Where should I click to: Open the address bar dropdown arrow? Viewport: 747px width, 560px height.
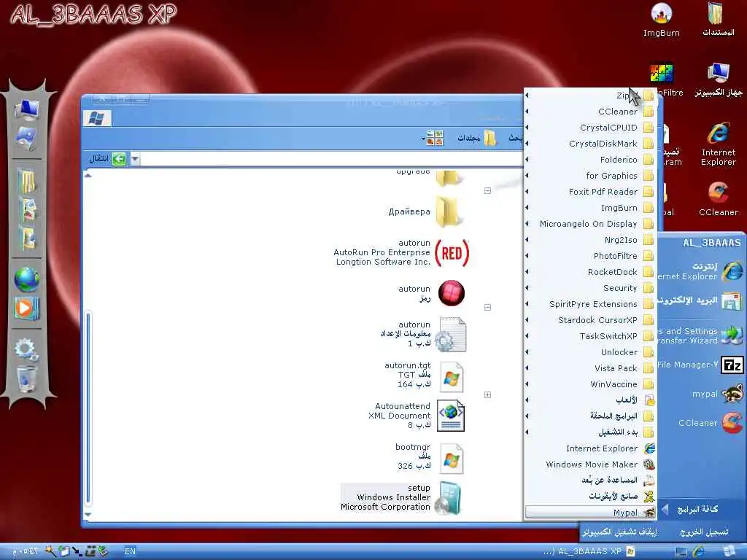click(135, 158)
